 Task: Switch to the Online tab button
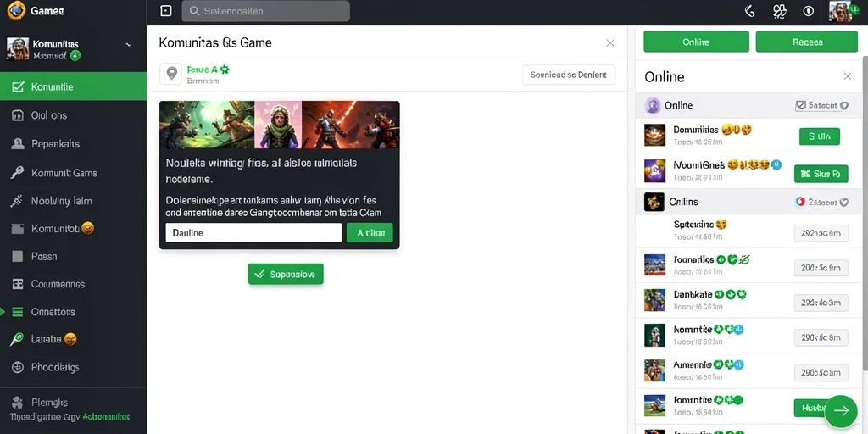pos(696,42)
